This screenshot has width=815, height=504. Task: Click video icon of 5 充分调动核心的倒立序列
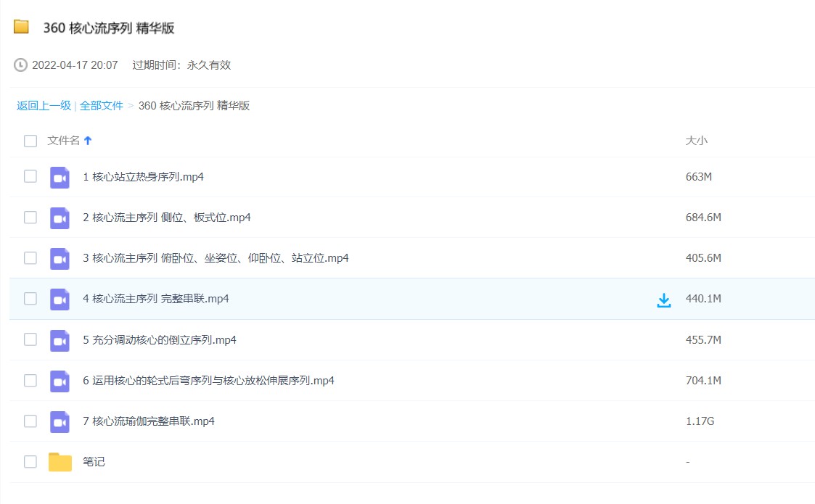click(x=60, y=340)
